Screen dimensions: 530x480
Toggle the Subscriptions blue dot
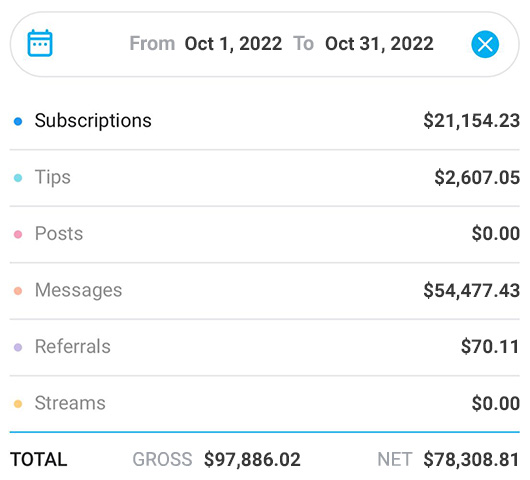pyautogui.click(x=18, y=121)
